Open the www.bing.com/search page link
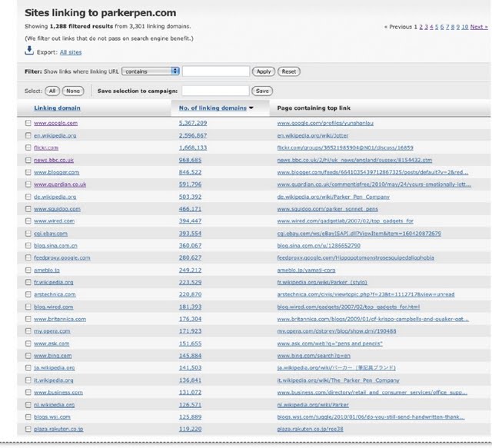Screen dimensions: 492x448 click(x=314, y=356)
